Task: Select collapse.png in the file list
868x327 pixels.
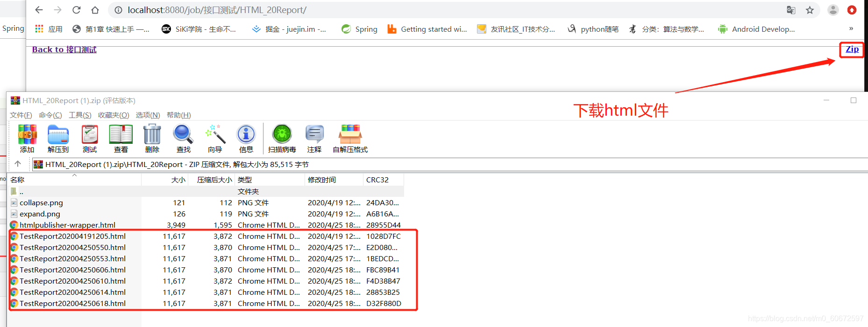Action: 206,202
